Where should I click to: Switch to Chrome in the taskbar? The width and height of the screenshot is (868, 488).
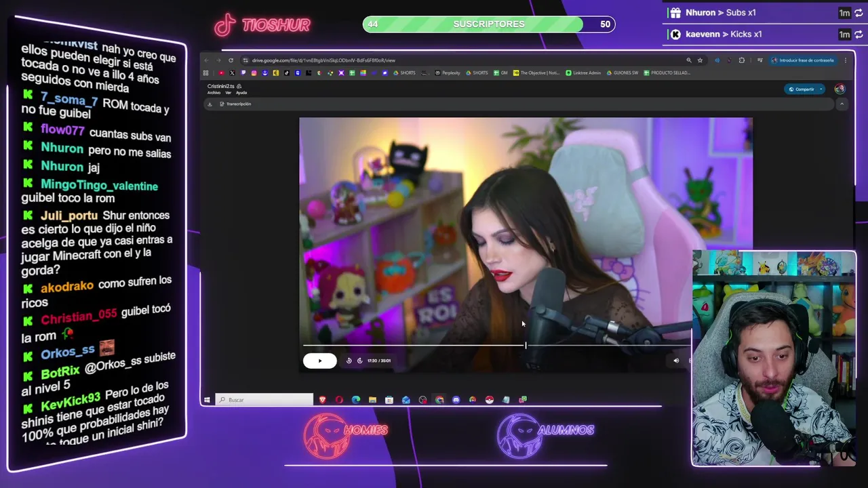click(439, 400)
